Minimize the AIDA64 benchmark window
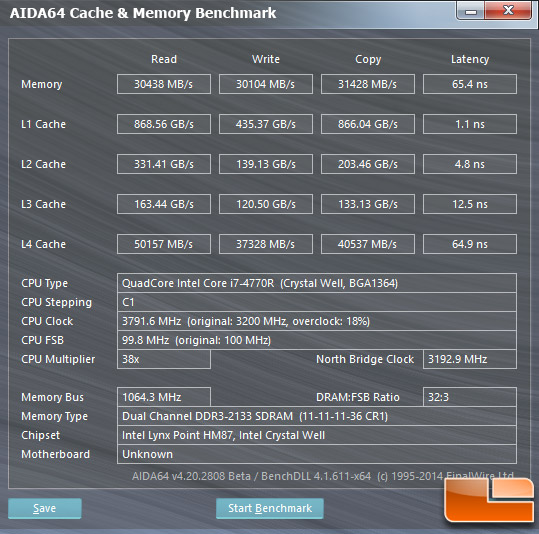The width and height of the screenshot is (539, 534). pos(471,11)
